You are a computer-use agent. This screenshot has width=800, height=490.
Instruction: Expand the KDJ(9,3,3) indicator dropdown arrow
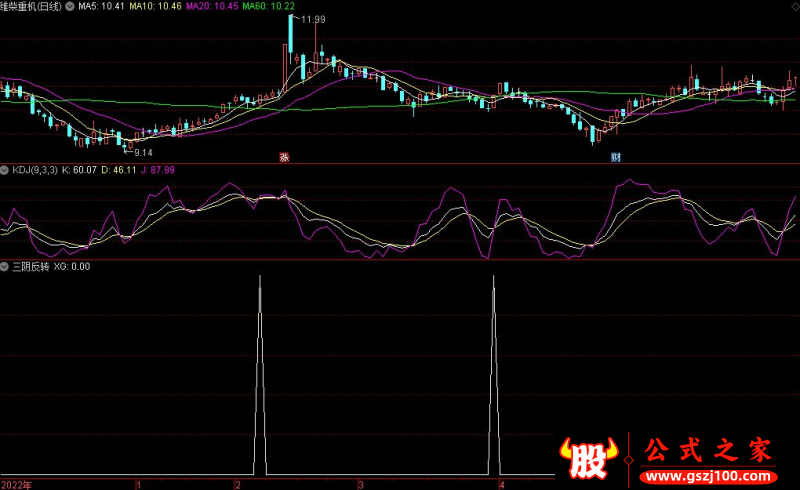(5, 171)
